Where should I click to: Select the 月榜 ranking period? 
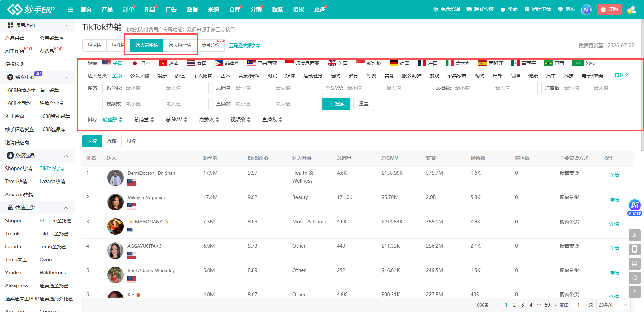click(x=131, y=141)
